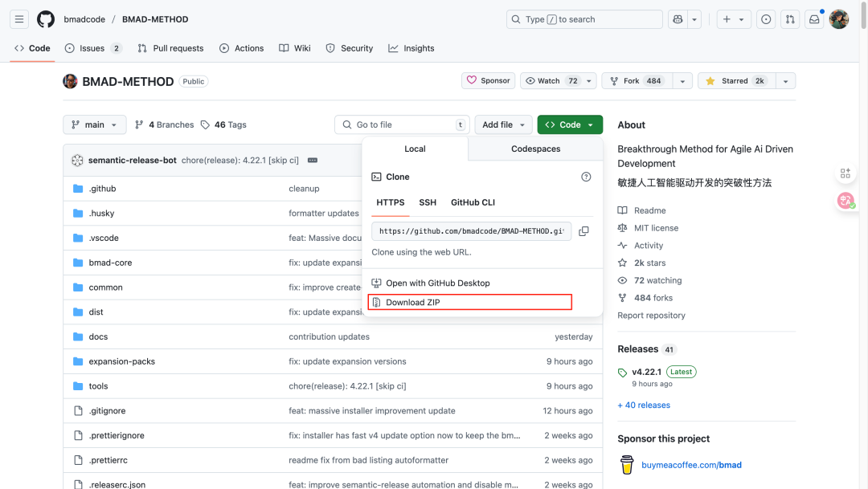The image size is (868, 489).
Task: Open the Wiki tab
Action: pos(294,48)
